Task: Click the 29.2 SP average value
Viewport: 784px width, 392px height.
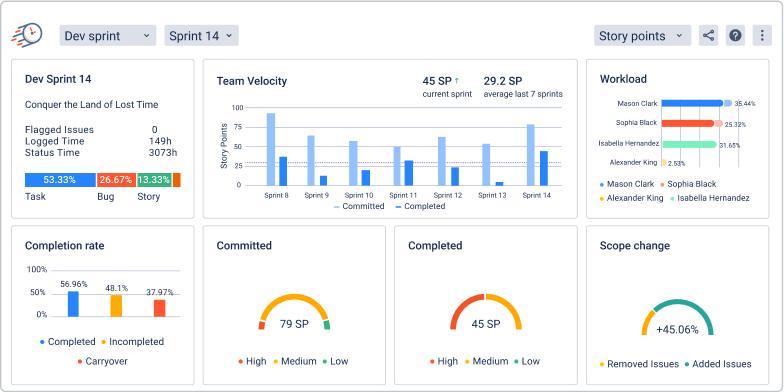Action: point(502,81)
